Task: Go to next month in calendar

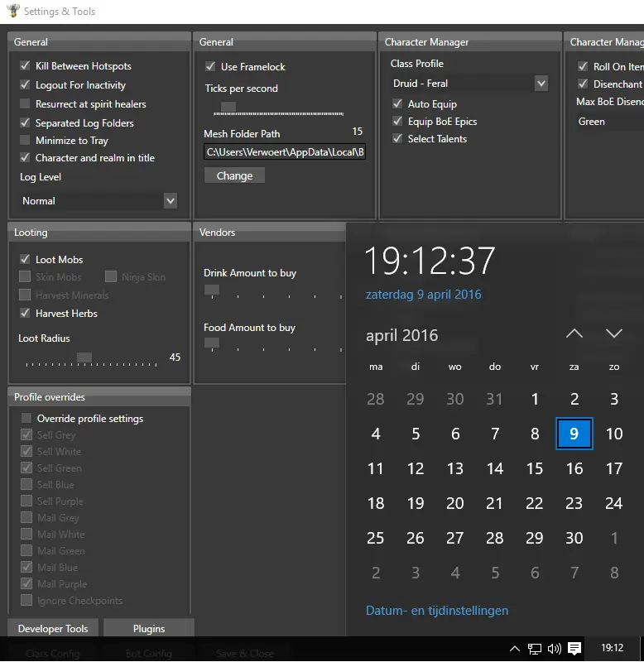Action: click(x=614, y=334)
